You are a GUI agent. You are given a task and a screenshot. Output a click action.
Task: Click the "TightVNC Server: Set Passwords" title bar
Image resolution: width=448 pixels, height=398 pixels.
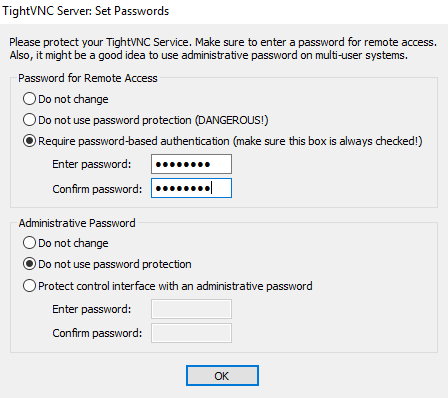point(86,11)
